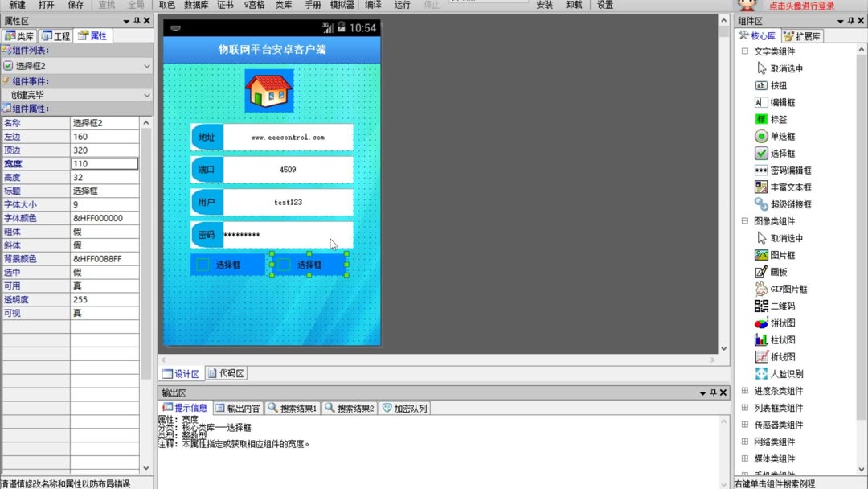Click the 编译 compile toolbar icon
Viewport: 868px width, 489px height.
pos(373,5)
